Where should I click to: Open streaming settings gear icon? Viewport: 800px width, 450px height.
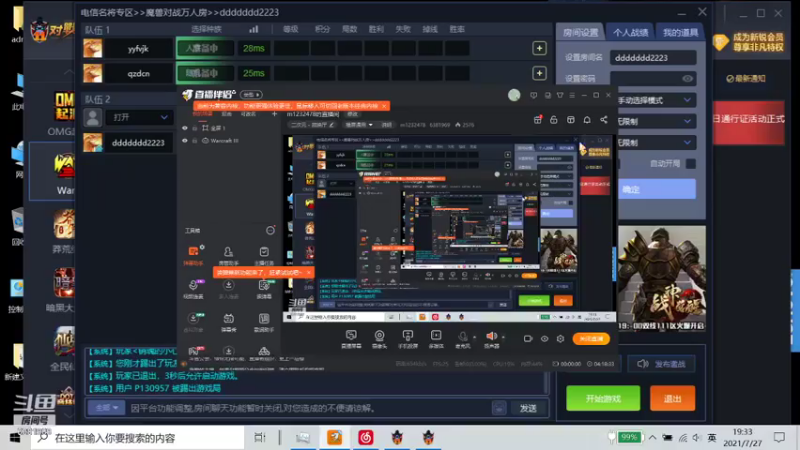pyautogui.click(x=560, y=339)
